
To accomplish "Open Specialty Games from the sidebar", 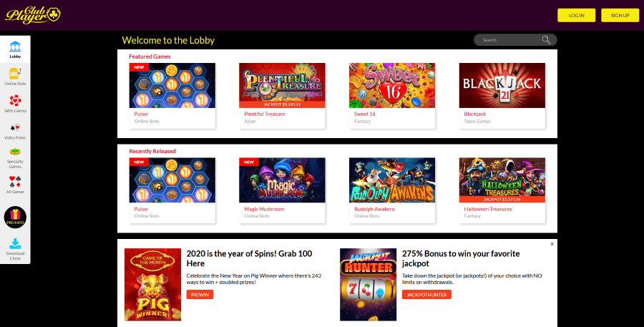I will click(15, 152).
